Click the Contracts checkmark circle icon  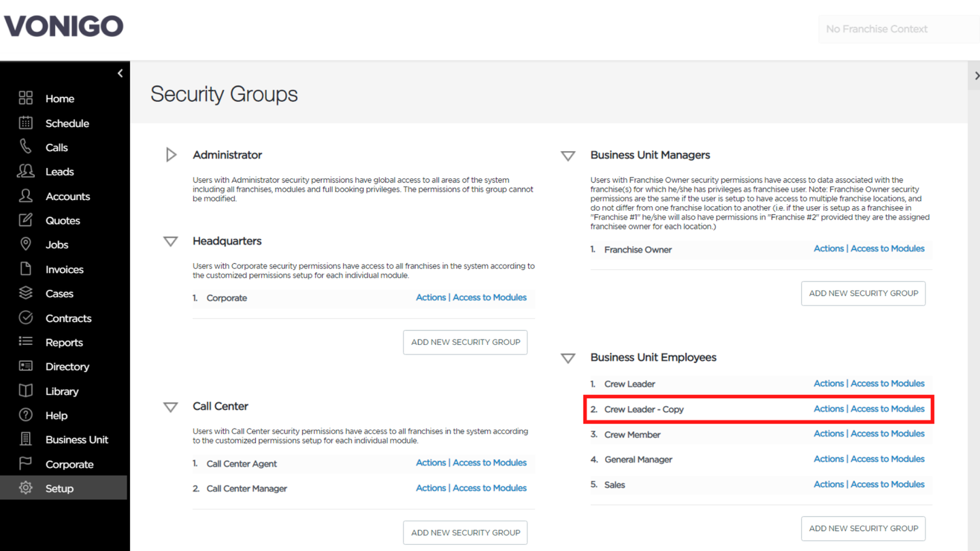pos(25,318)
